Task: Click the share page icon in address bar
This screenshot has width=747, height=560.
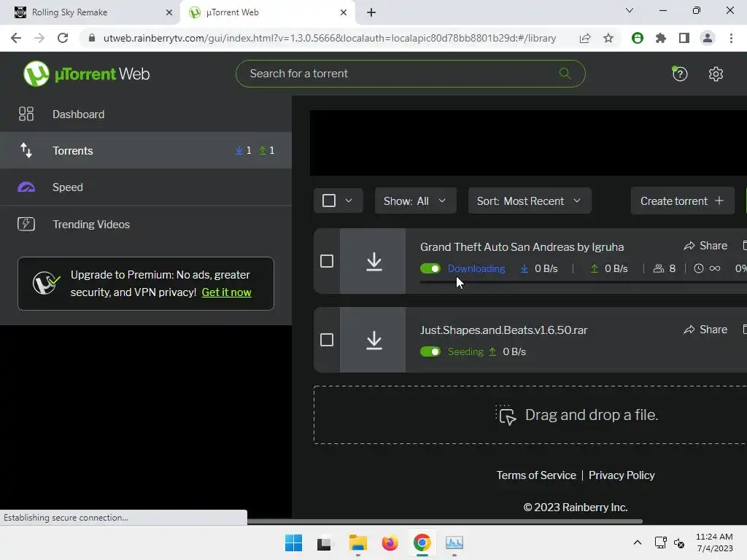Action: [x=585, y=38]
